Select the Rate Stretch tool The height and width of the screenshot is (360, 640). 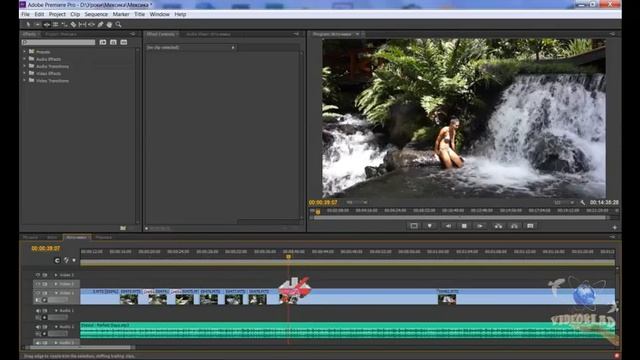[x=64, y=24]
